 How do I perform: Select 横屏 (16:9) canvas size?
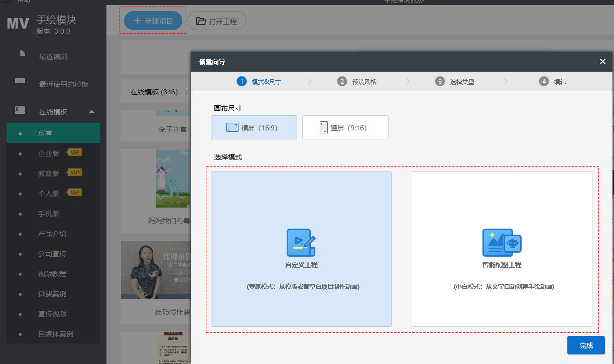point(254,127)
